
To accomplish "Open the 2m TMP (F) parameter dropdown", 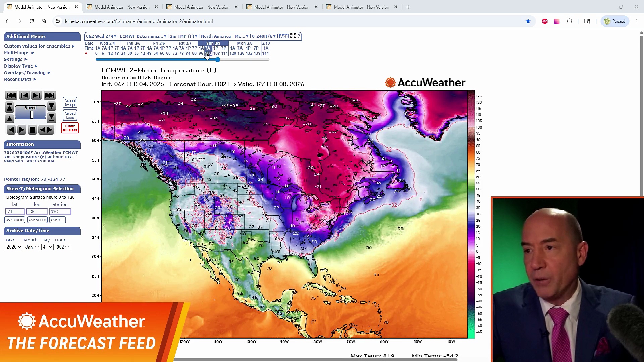I will coord(183,36).
